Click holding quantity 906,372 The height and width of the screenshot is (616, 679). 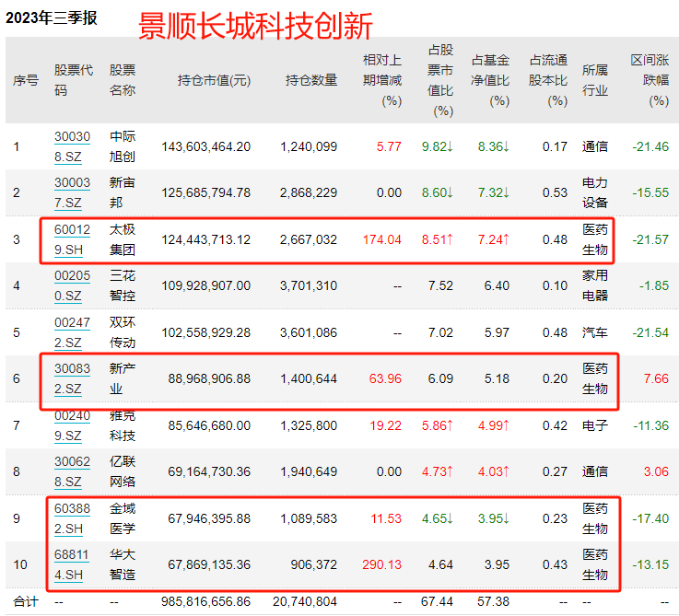pyautogui.click(x=314, y=565)
